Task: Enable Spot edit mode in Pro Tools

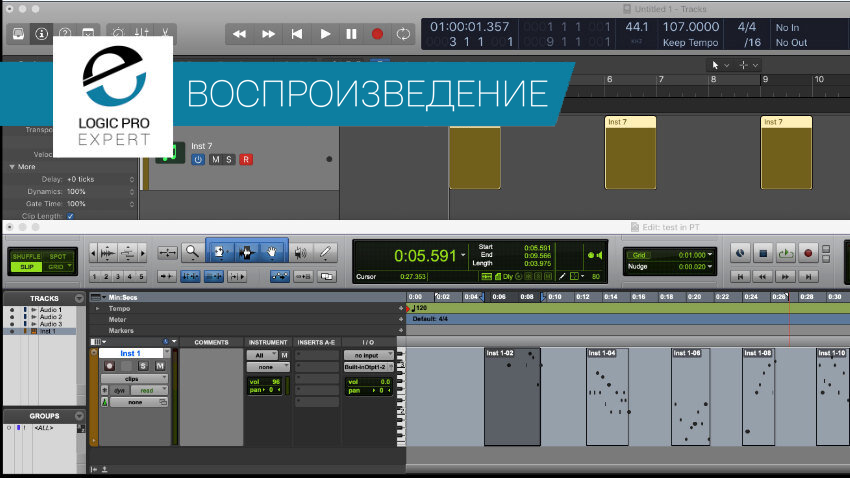Action: (58, 256)
